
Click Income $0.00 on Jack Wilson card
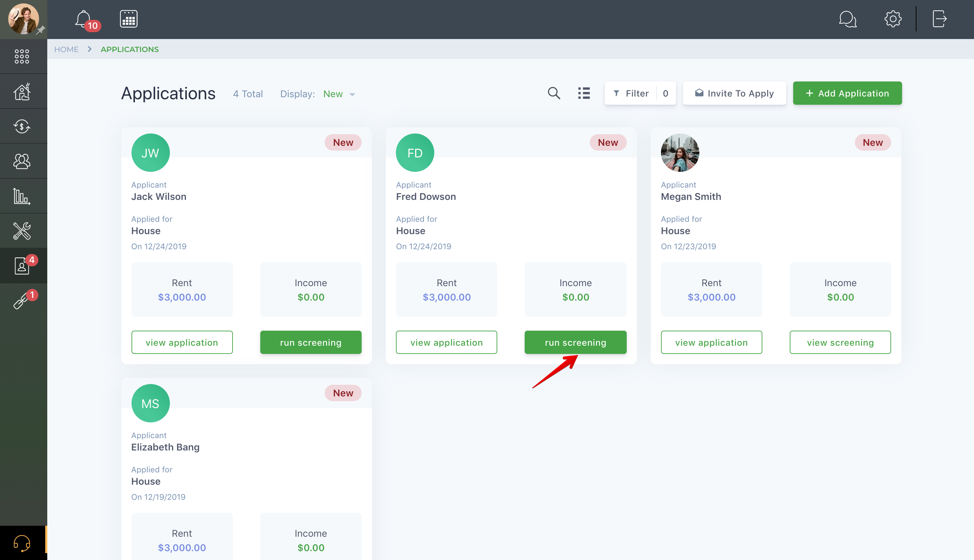point(311,290)
